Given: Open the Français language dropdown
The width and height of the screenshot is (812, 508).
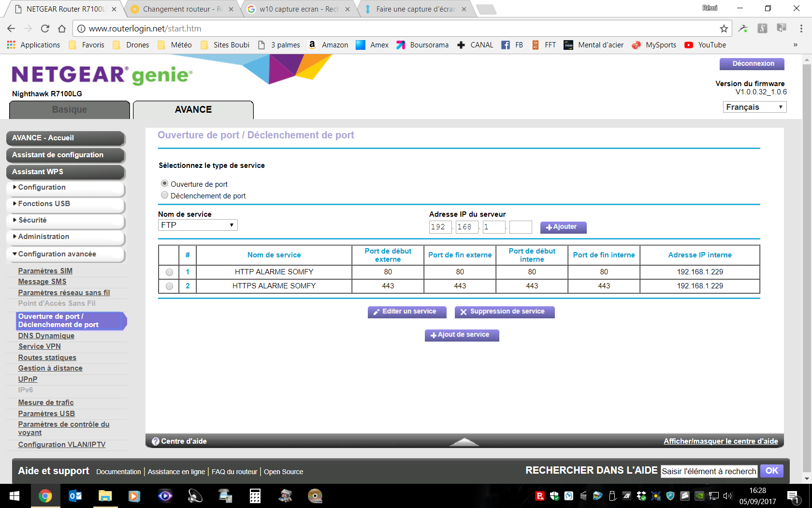Looking at the screenshot, I should [754, 107].
